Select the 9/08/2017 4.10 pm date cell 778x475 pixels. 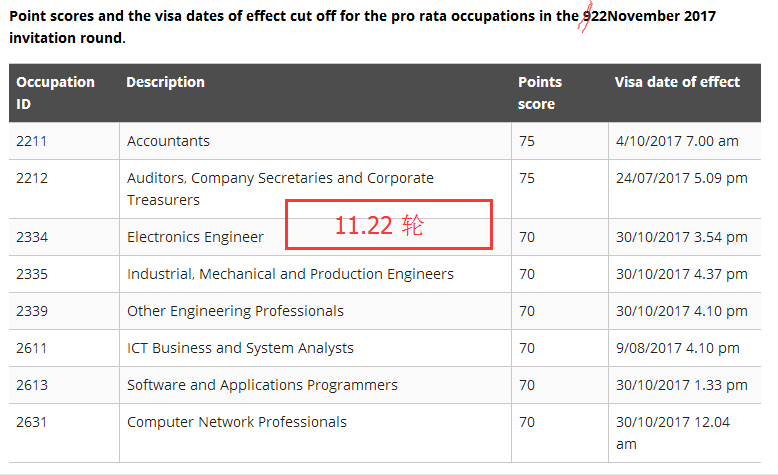tap(678, 348)
